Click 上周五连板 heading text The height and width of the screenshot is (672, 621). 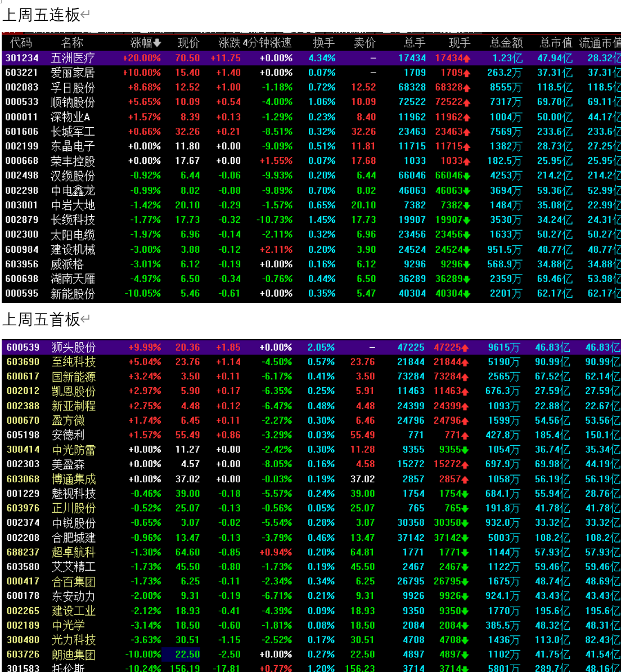pos(42,15)
